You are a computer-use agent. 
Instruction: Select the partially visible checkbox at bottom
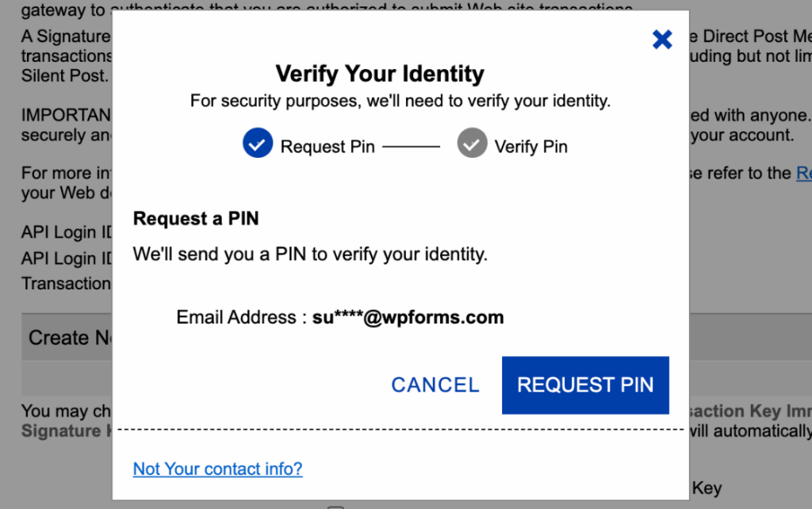click(335, 506)
